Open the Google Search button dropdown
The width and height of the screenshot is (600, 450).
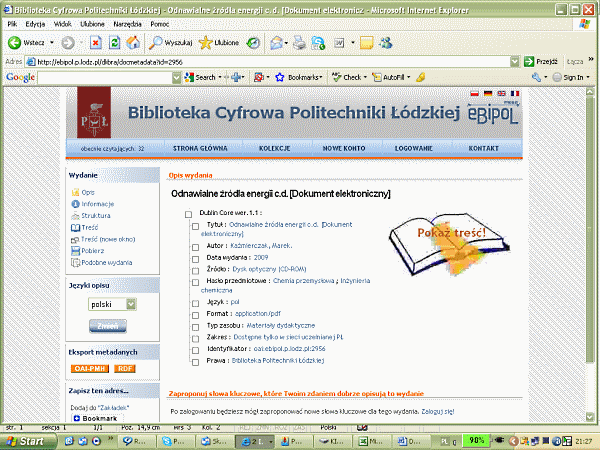[220, 77]
